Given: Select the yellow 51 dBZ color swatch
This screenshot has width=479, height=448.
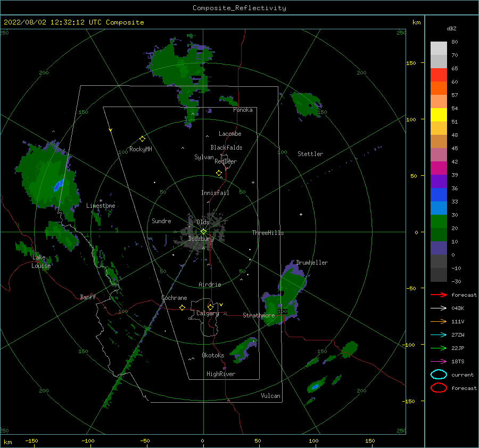Looking at the screenshot, I should click(x=439, y=115).
